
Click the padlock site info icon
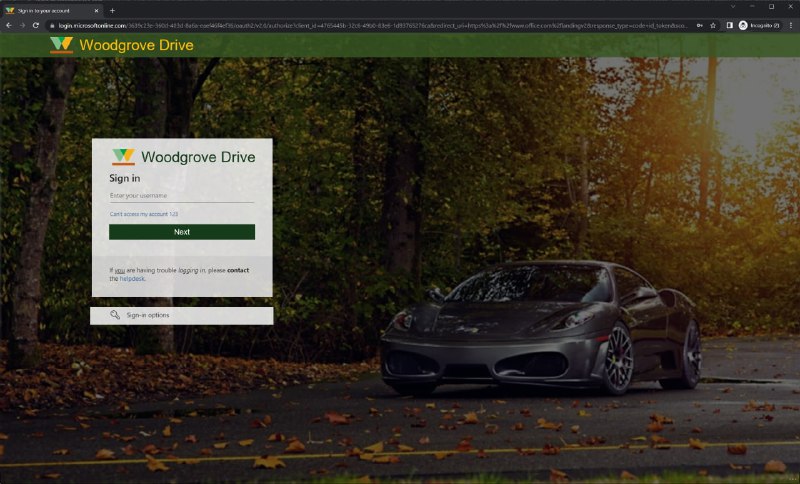click(x=52, y=25)
